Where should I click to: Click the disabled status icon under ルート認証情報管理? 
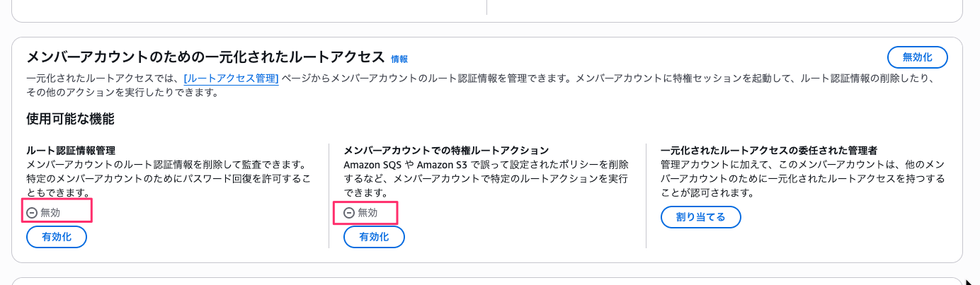32,212
